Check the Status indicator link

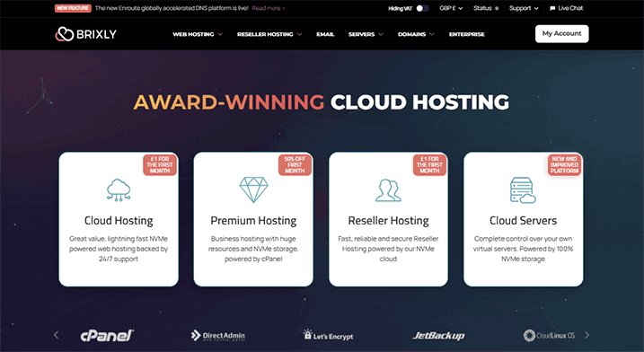pyautogui.click(x=486, y=8)
